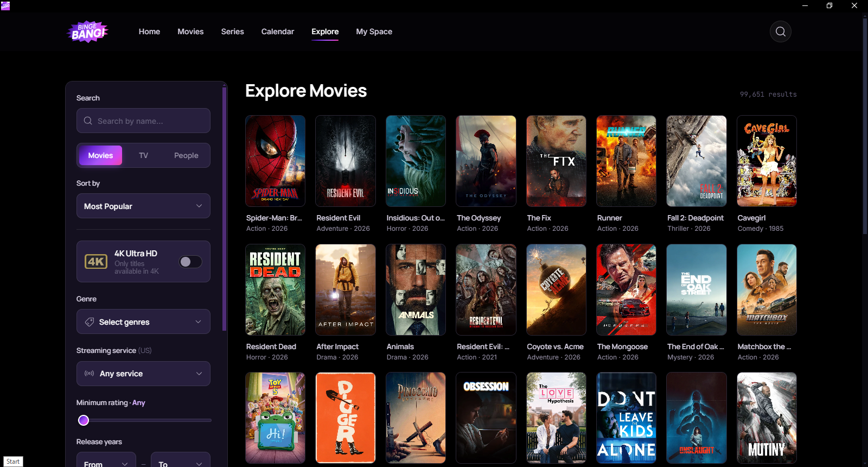Open The Love Hypothesis poster

click(x=556, y=418)
